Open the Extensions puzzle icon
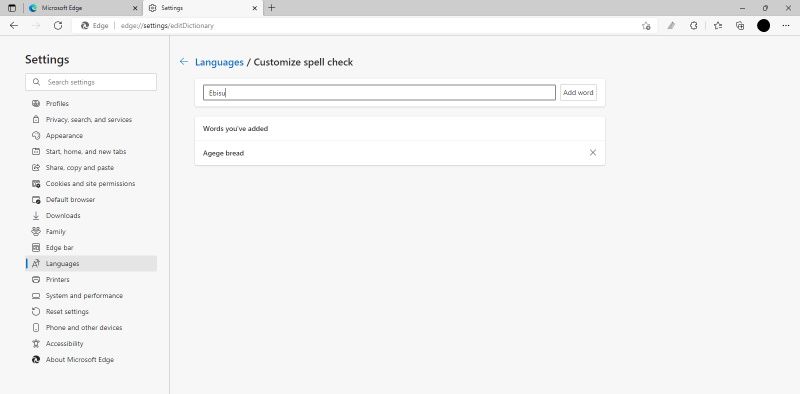 693,26
